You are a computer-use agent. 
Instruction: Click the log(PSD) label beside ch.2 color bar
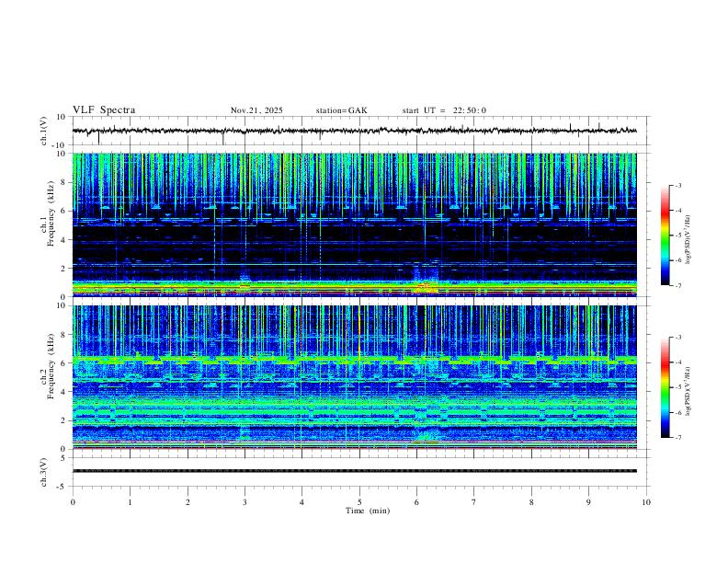click(688, 392)
